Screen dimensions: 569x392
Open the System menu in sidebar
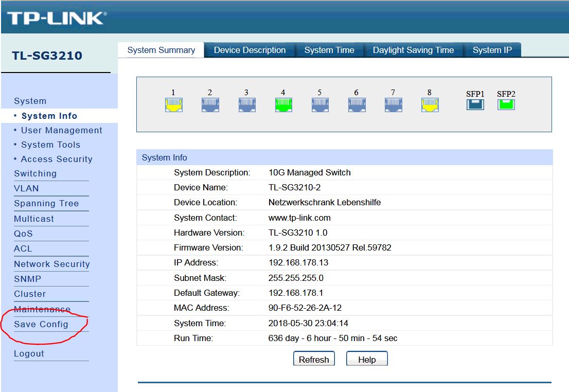(30, 101)
